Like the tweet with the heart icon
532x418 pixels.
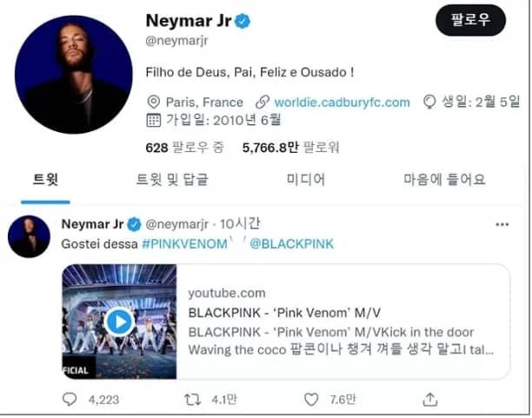[311, 400]
